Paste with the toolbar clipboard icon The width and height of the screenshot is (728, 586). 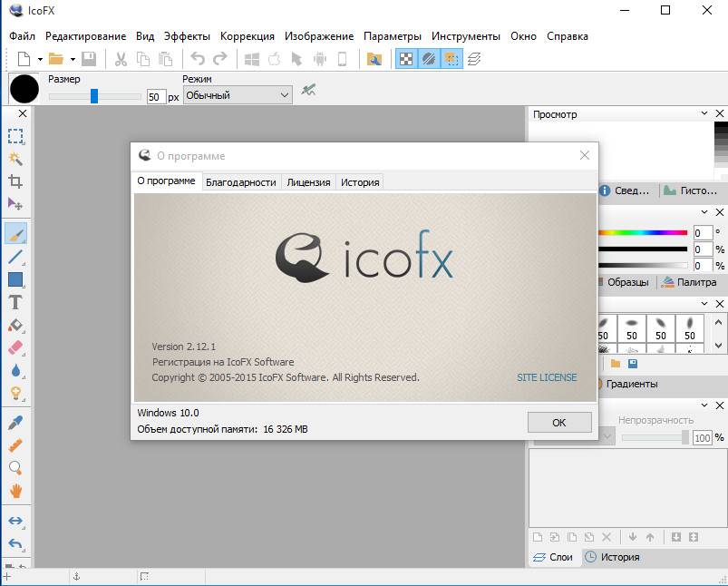click(x=165, y=59)
